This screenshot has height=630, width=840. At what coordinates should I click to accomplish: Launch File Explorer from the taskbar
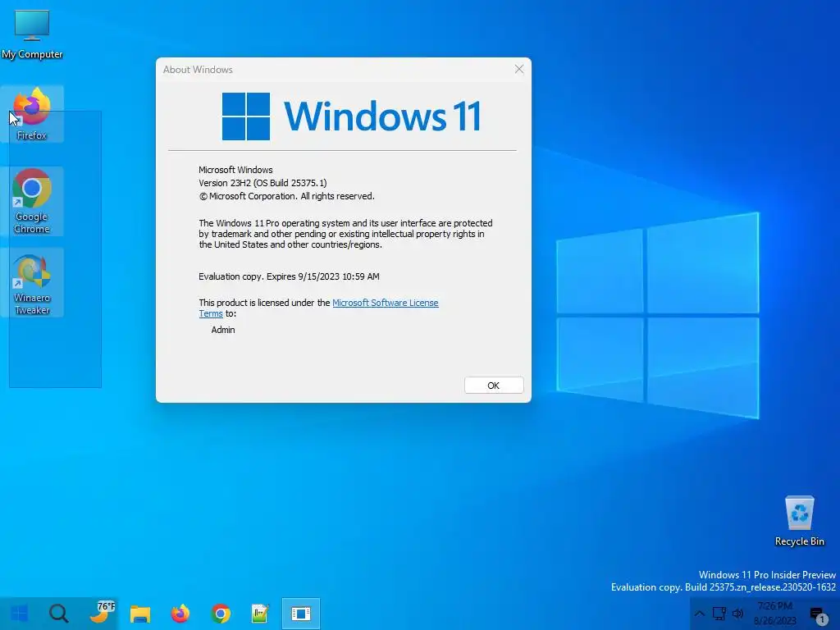tap(140, 614)
